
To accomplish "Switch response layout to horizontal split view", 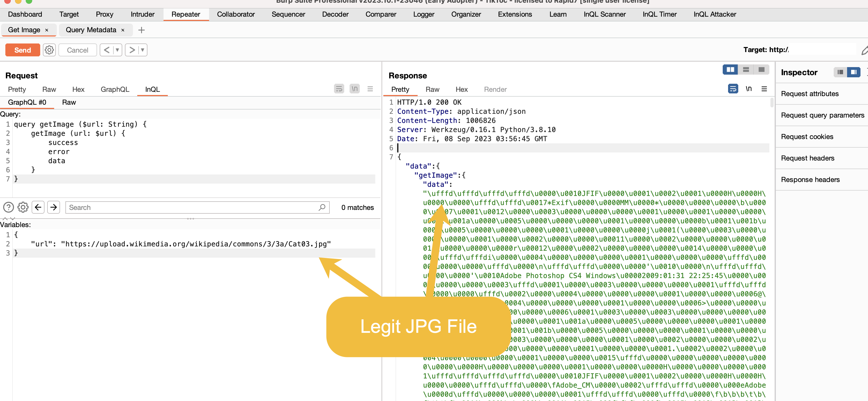I will click(746, 70).
